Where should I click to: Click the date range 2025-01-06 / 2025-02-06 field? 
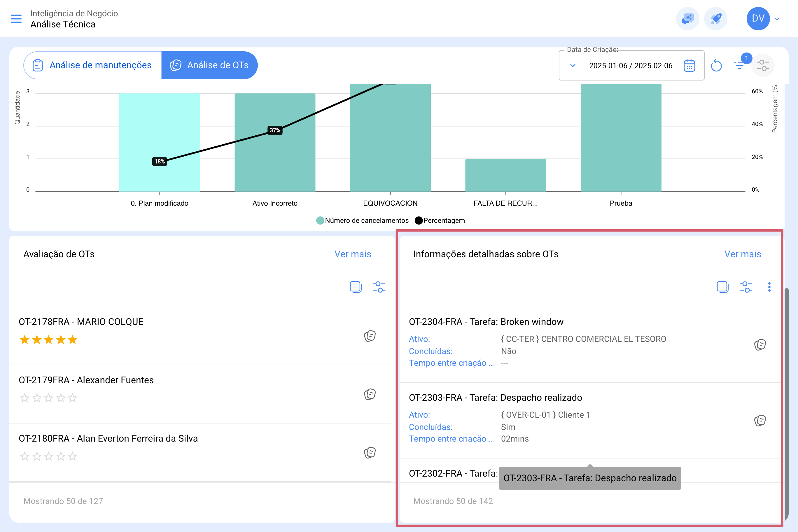point(630,66)
